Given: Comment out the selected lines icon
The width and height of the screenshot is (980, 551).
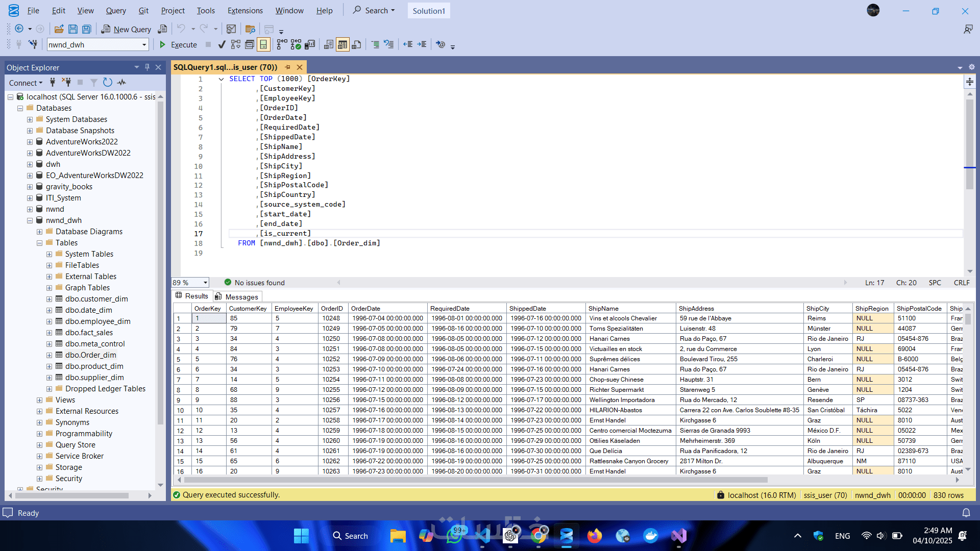Looking at the screenshot, I should click(x=375, y=45).
